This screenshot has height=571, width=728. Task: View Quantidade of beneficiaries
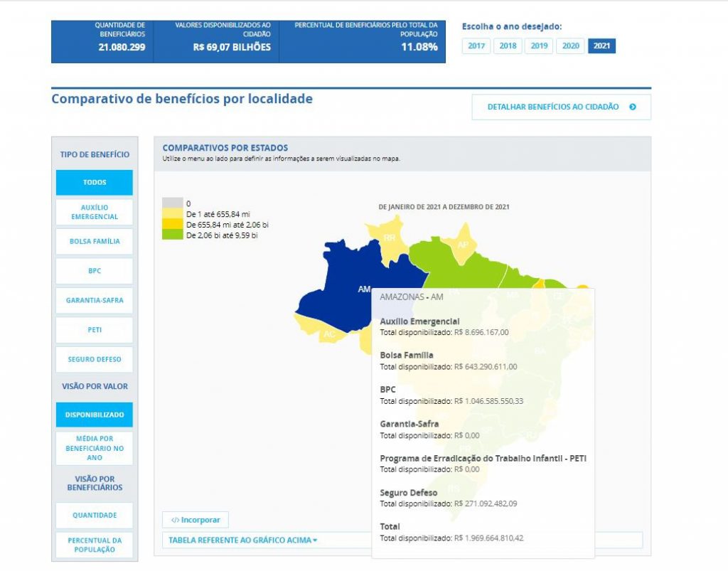95,516
